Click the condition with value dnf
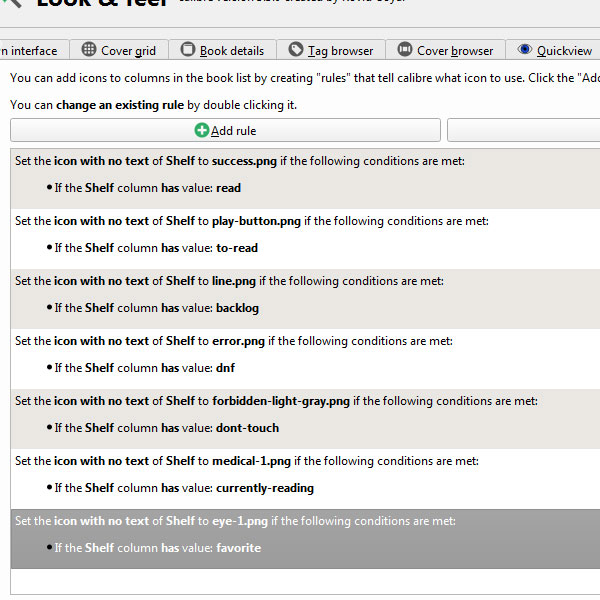The width and height of the screenshot is (600, 600). (141, 368)
